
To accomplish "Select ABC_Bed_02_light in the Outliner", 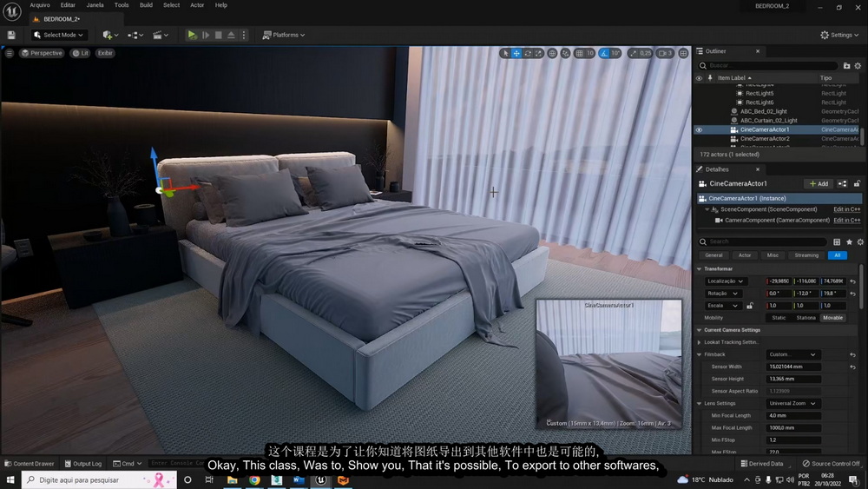I will [763, 111].
